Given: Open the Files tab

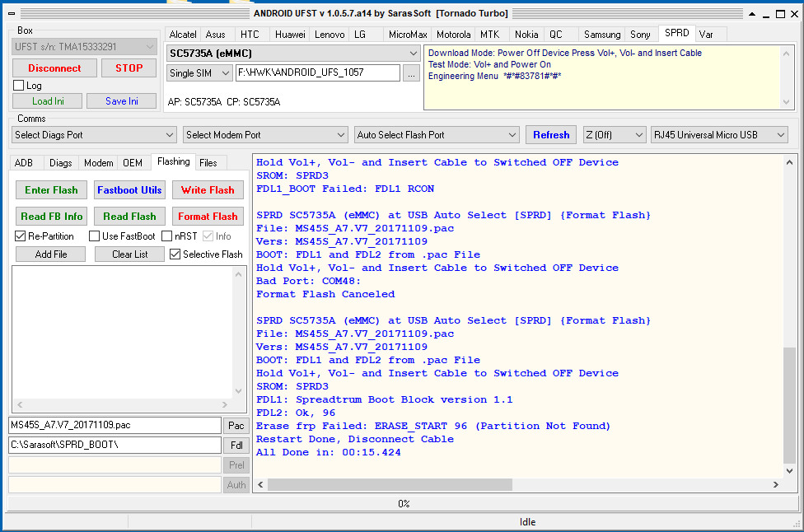Looking at the screenshot, I should click(208, 163).
